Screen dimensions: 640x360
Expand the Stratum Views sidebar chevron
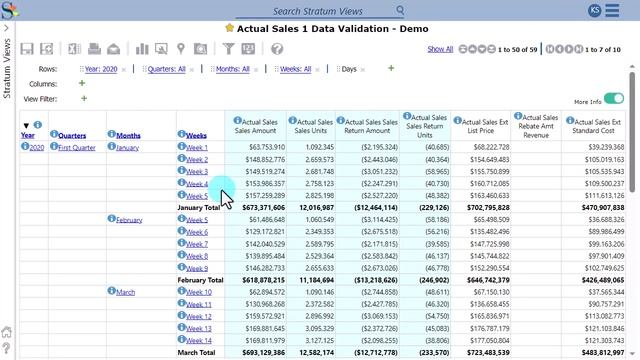click(6, 28)
